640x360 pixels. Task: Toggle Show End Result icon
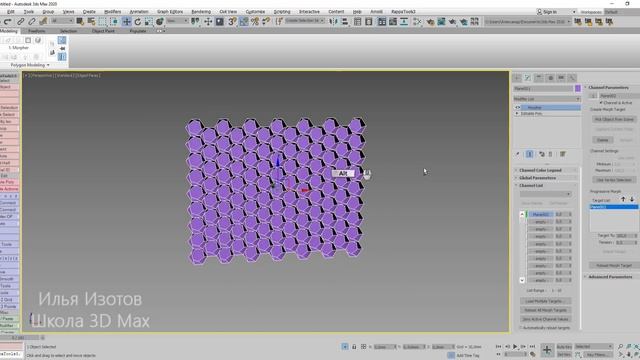pos(529,154)
